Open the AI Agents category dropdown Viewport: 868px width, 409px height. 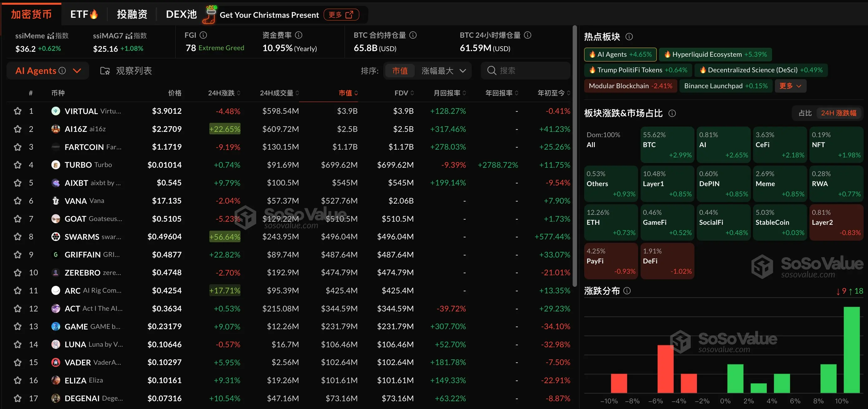[x=77, y=71]
